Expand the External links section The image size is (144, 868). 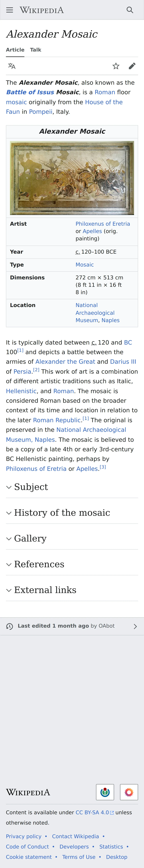(45, 590)
